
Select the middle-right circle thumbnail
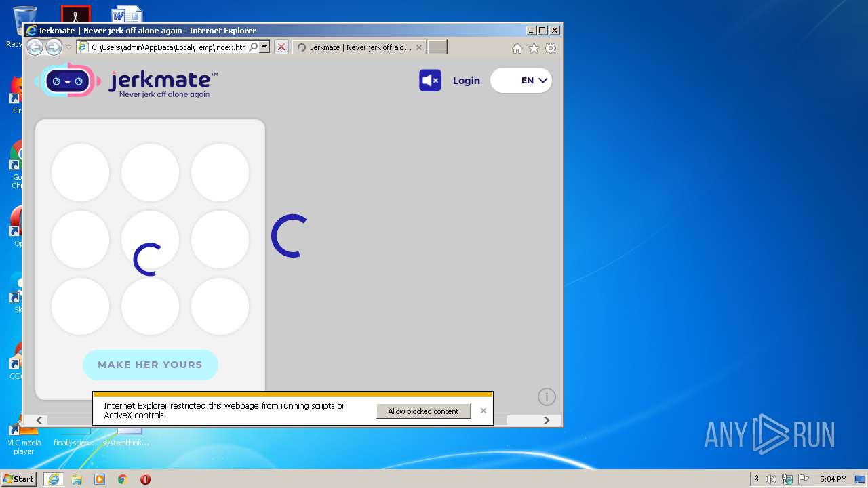tap(220, 239)
